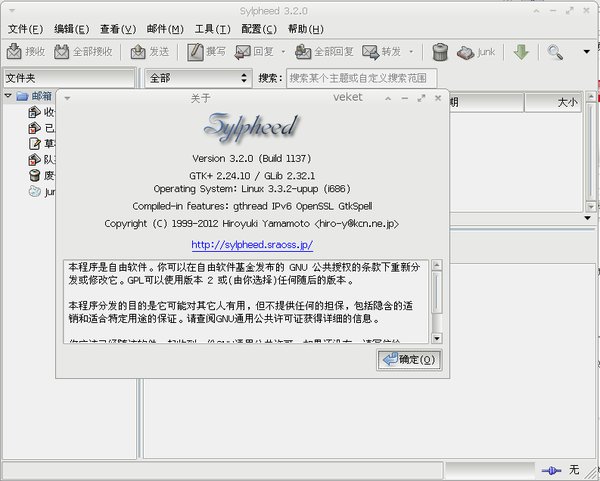Open the 工具(T) menu

pyautogui.click(x=212, y=29)
